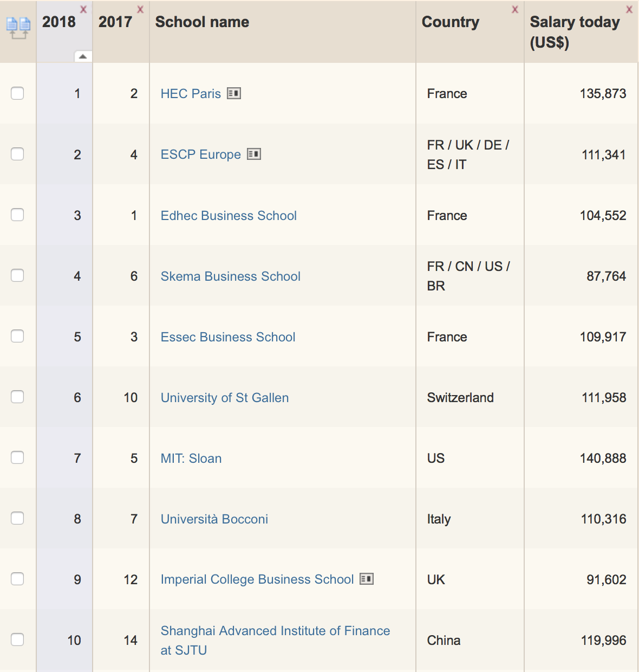Viewport: 639px width, 672px height.
Task: Tick the MIT: Sloan checkbox
Action: point(17,457)
